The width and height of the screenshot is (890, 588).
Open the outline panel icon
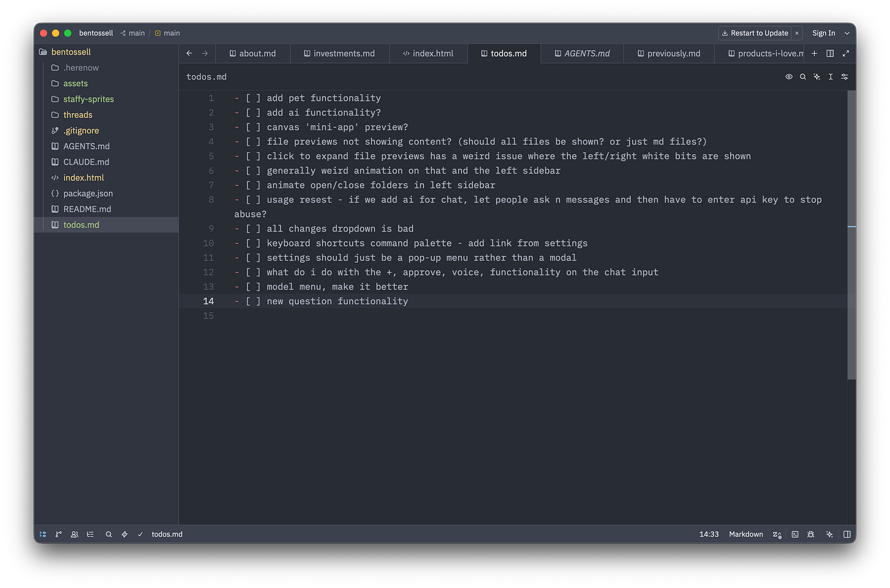(x=90, y=534)
